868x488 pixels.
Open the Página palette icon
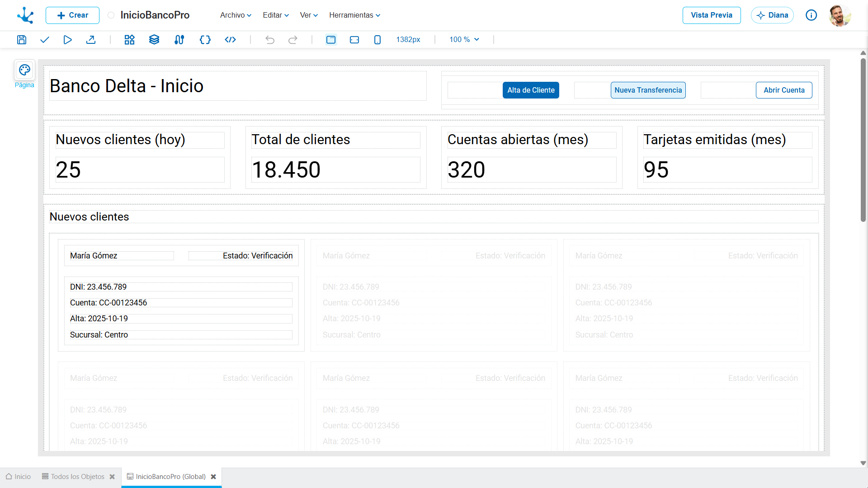click(24, 70)
